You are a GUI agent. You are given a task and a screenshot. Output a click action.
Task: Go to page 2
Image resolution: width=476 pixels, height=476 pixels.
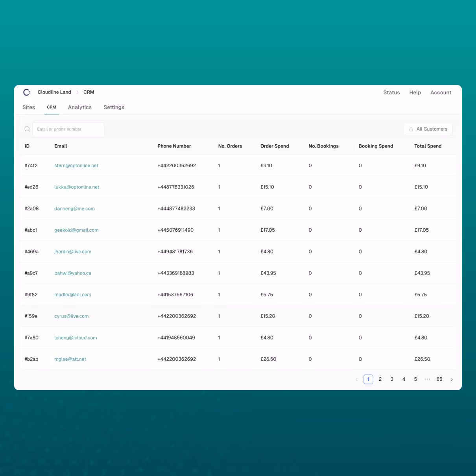point(380,379)
